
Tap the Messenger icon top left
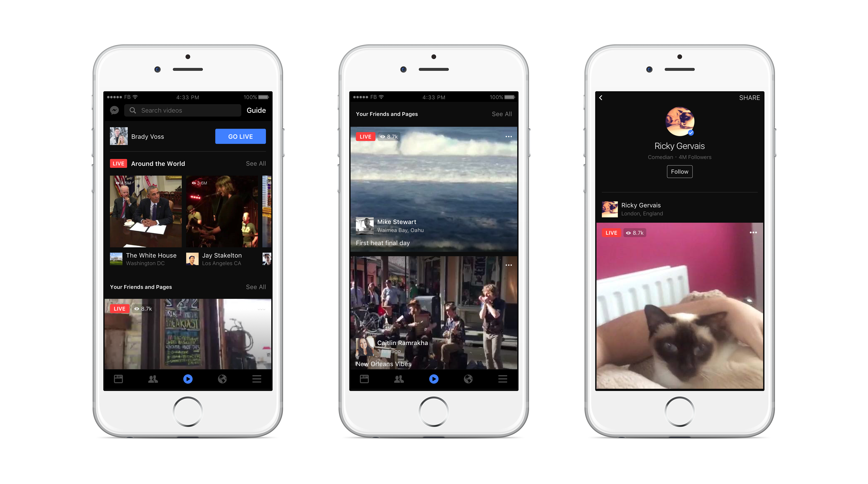(114, 110)
